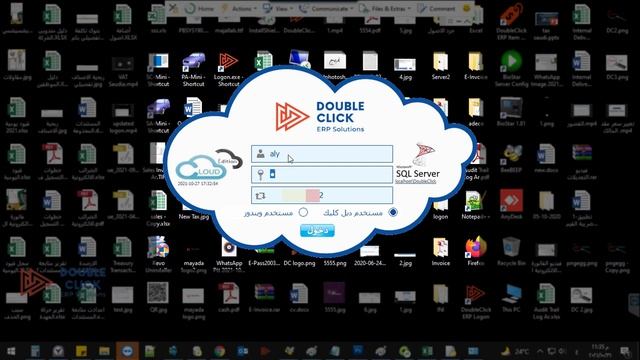This screenshot has height=360, width=640.
Task: Select the Double Click user radio button
Action: tap(393, 212)
